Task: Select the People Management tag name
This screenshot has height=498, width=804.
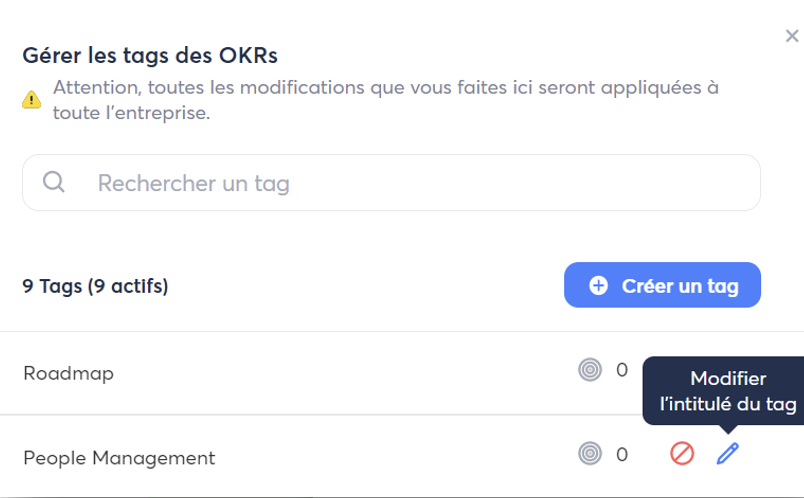Action: (119, 458)
